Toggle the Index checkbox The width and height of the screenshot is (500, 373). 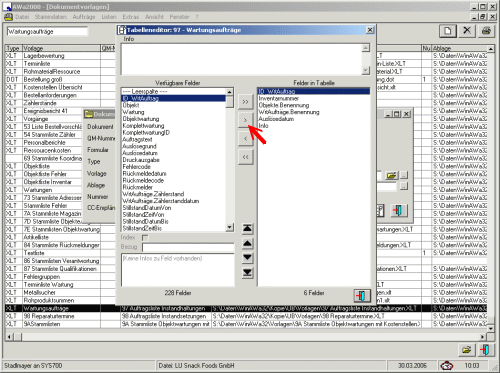pos(145,238)
